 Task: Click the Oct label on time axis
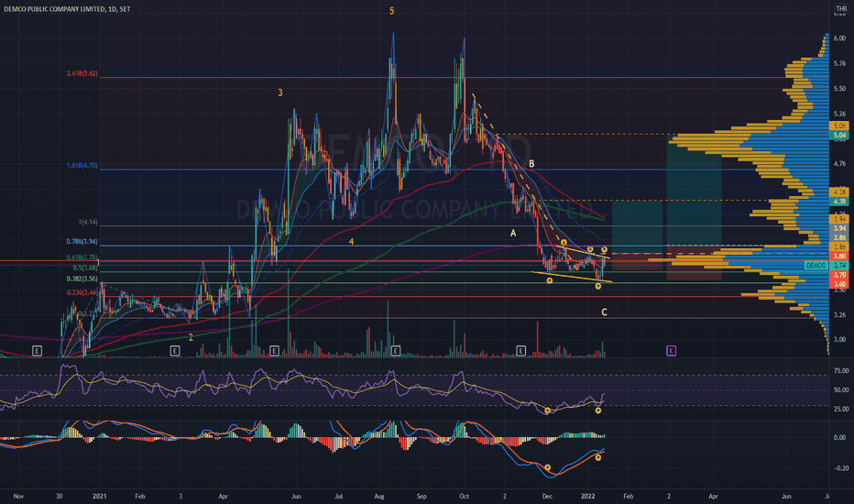[x=464, y=497]
